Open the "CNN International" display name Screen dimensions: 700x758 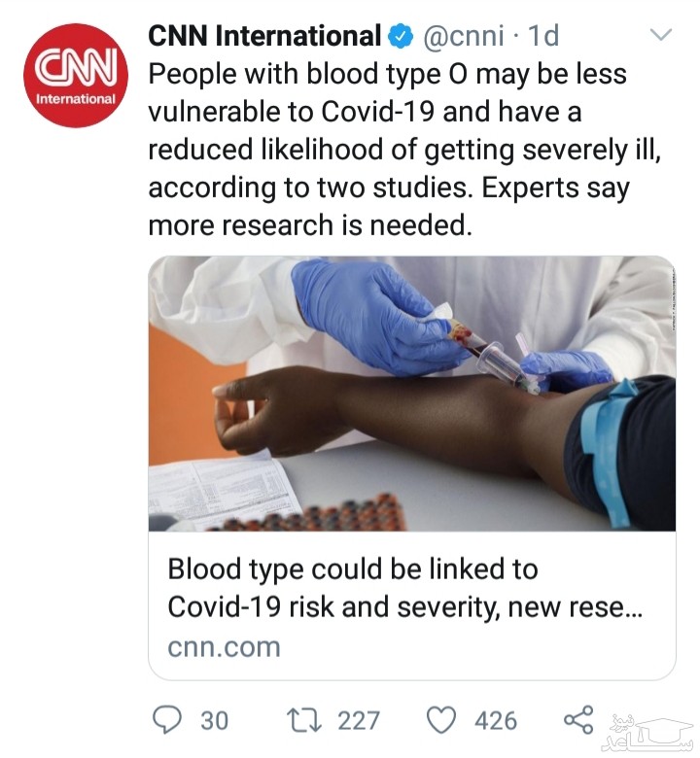262,37
